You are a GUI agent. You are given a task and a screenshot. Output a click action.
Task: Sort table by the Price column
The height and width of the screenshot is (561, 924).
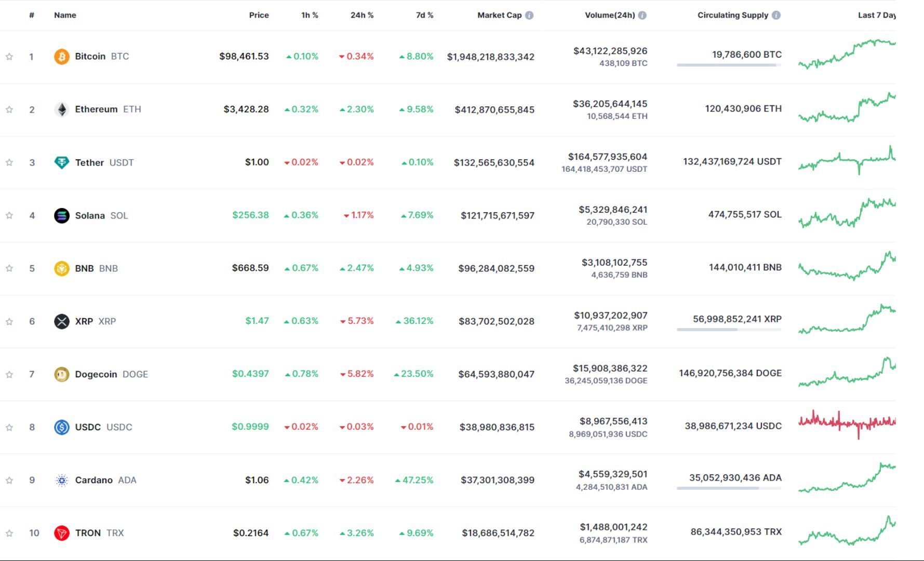click(x=259, y=15)
